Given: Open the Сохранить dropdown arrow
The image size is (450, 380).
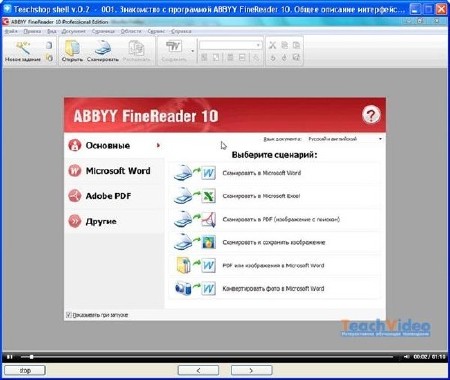Looking at the screenshot, I should click(x=193, y=51).
